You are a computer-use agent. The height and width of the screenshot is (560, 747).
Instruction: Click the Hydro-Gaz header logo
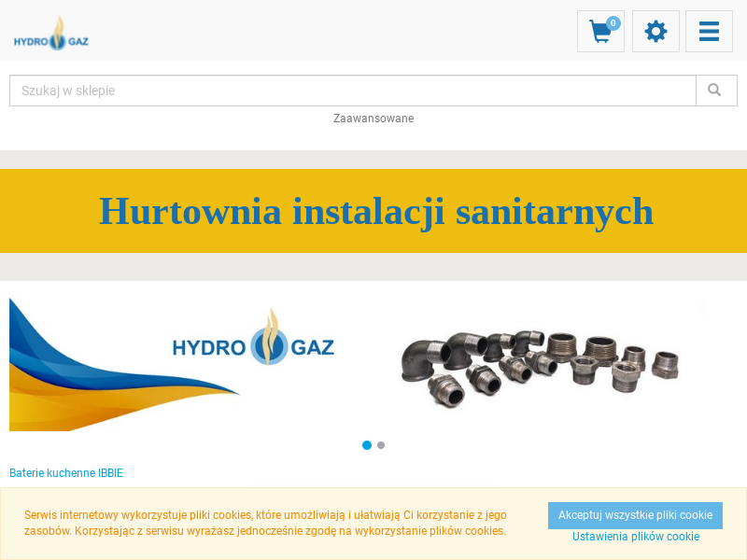point(50,34)
